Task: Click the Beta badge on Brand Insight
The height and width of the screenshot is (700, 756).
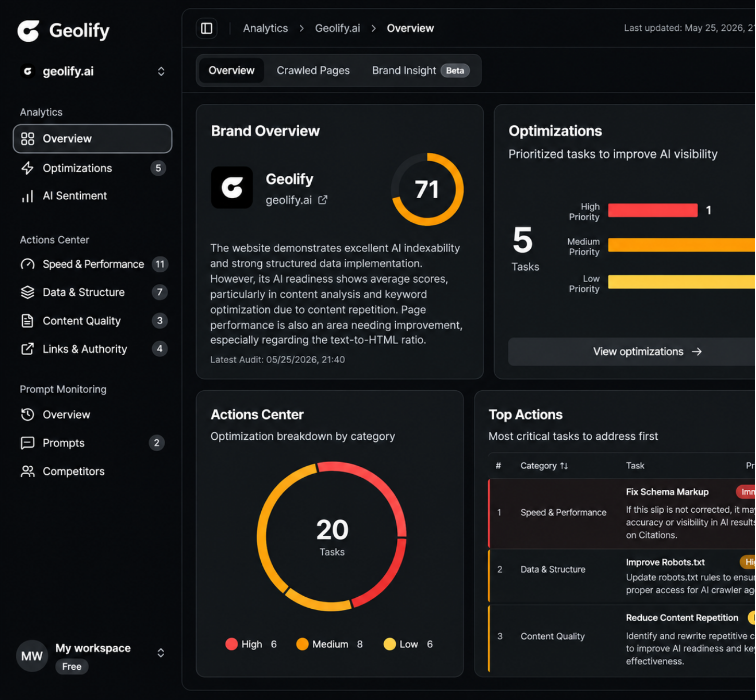Action: (455, 70)
